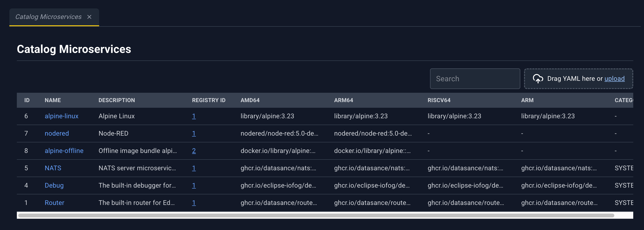Viewport: 644px width, 230px height.
Task: Click the ARM64 column header
Action: [x=344, y=100]
